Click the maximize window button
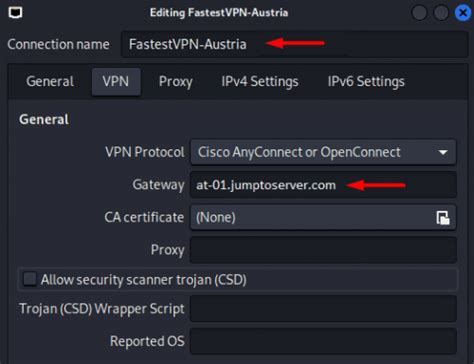Image resolution: width=474 pixels, height=364 pixels. (x=441, y=13)
